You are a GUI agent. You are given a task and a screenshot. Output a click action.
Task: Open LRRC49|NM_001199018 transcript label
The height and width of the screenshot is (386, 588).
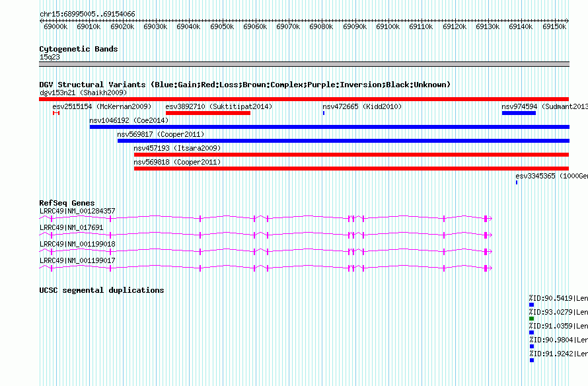point(77,244)
